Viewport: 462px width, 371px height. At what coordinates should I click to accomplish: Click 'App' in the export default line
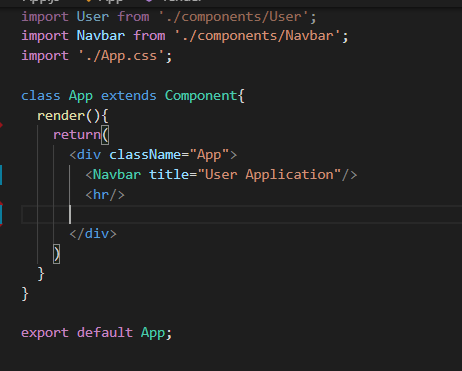click(x=153, y=333)
